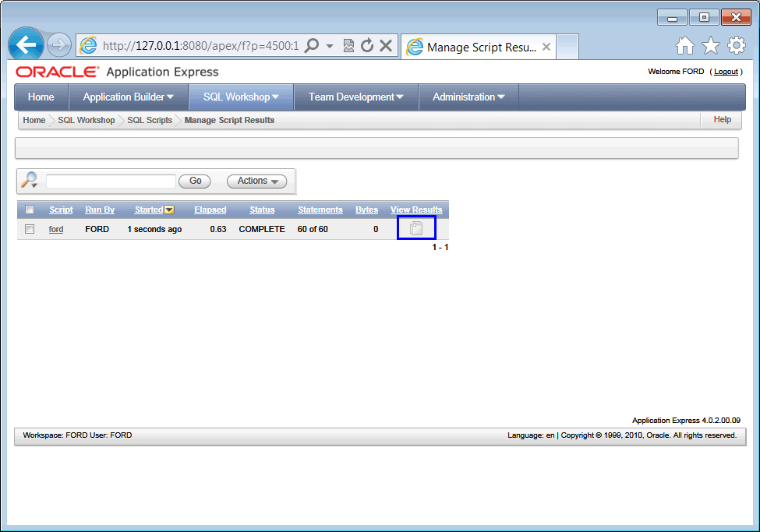Click the 0.63 elapsed value

(x=218, y=229)
